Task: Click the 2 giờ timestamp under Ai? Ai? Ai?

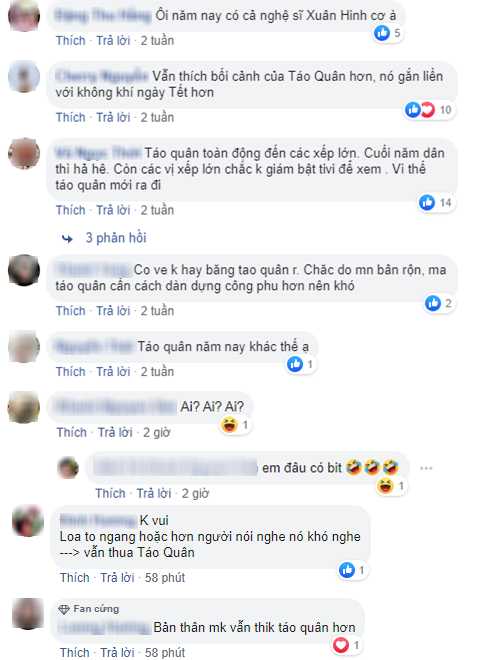Action: pyautogui.click(x=157, y=432)
